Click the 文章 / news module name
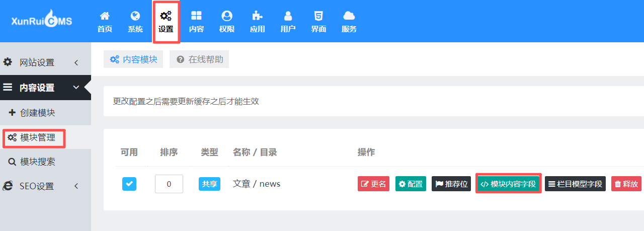Viewport: 644px width, 231px height. click(257, 184)
